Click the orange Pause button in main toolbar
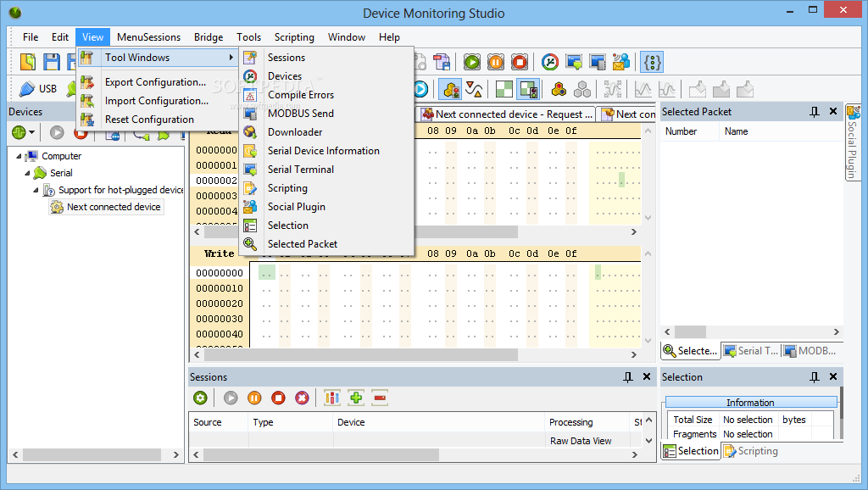 [x=496, y=62]
